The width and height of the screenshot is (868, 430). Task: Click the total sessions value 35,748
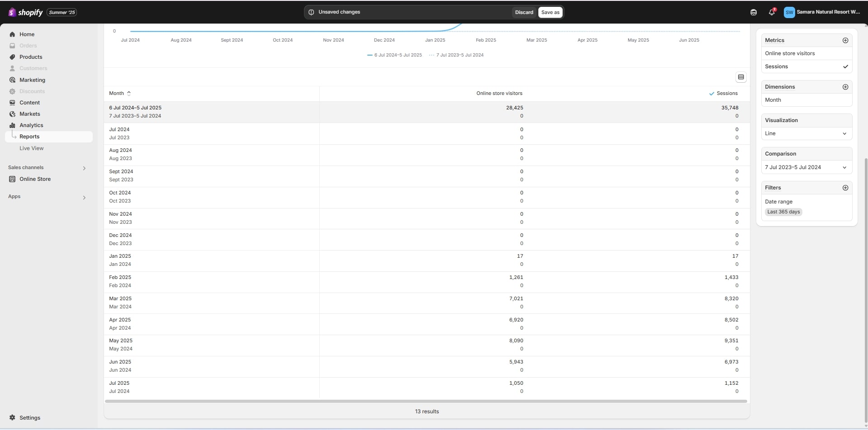[x=730, y=108]
